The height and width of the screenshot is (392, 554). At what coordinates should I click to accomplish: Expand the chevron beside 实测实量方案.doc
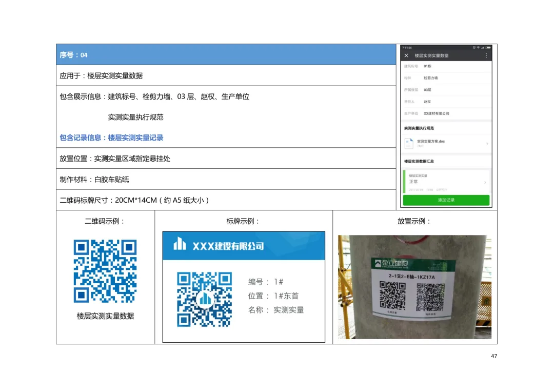pos(487,144)
